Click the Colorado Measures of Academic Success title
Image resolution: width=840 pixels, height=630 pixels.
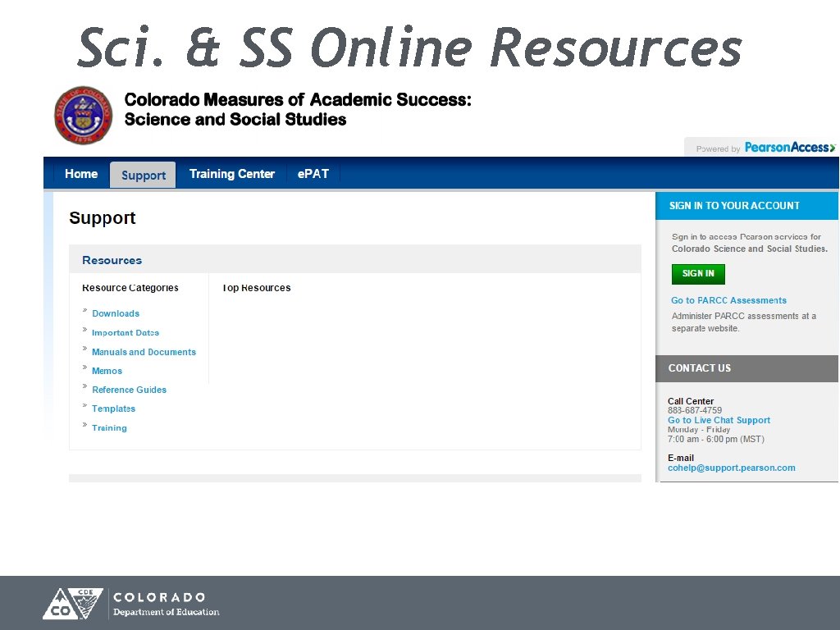298,109
